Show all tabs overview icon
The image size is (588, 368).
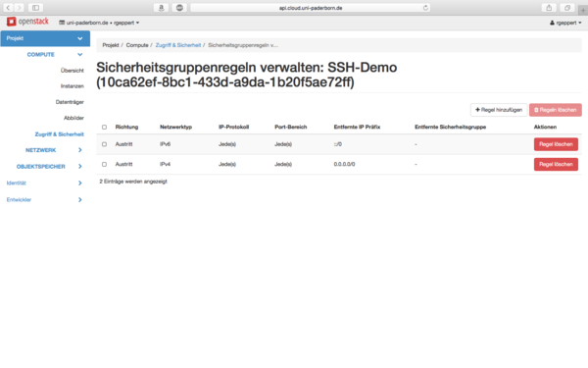click(567, 8)
